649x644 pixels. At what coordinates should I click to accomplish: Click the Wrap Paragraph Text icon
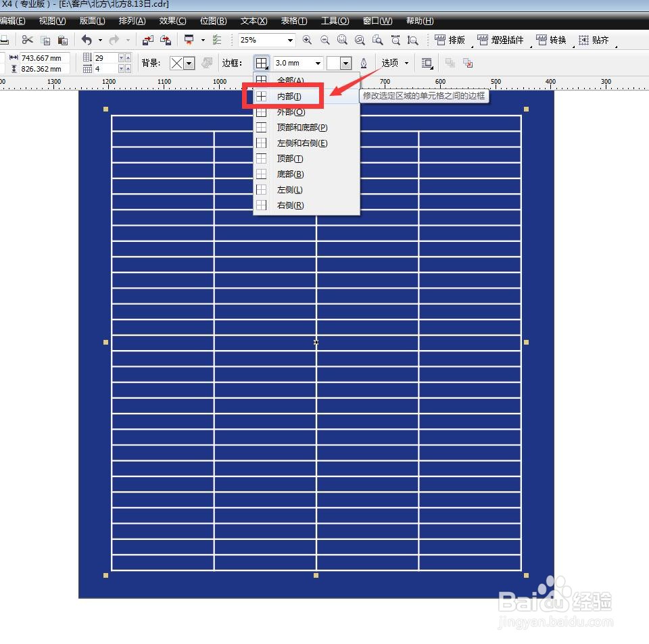click(427, 64)
